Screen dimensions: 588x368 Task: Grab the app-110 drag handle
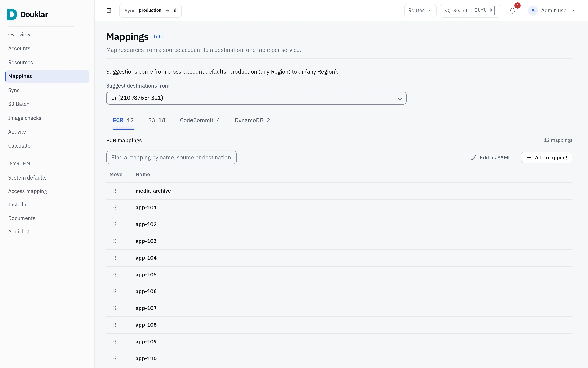point(115,359)
